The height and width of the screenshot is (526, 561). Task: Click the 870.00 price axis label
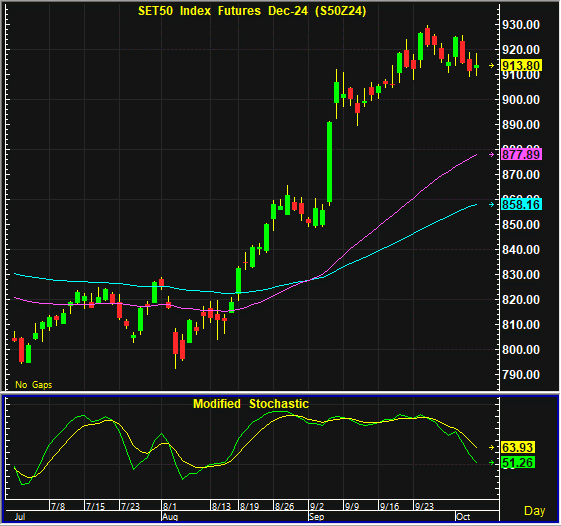coord(521,175)
